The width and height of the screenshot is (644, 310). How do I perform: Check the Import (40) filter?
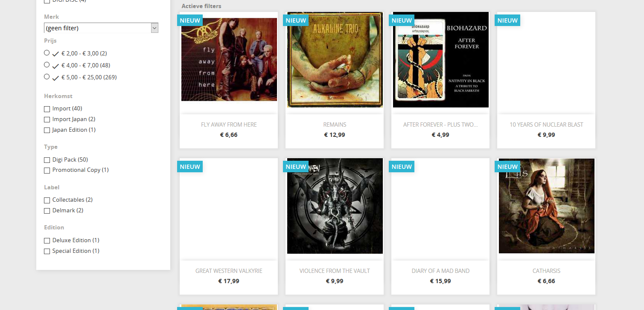pyautogui.click(x=47, y=109)
